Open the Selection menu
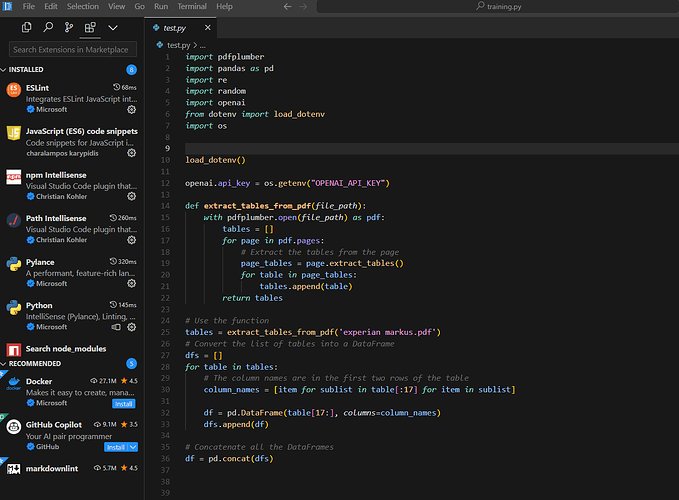 [x=83, y=6]
